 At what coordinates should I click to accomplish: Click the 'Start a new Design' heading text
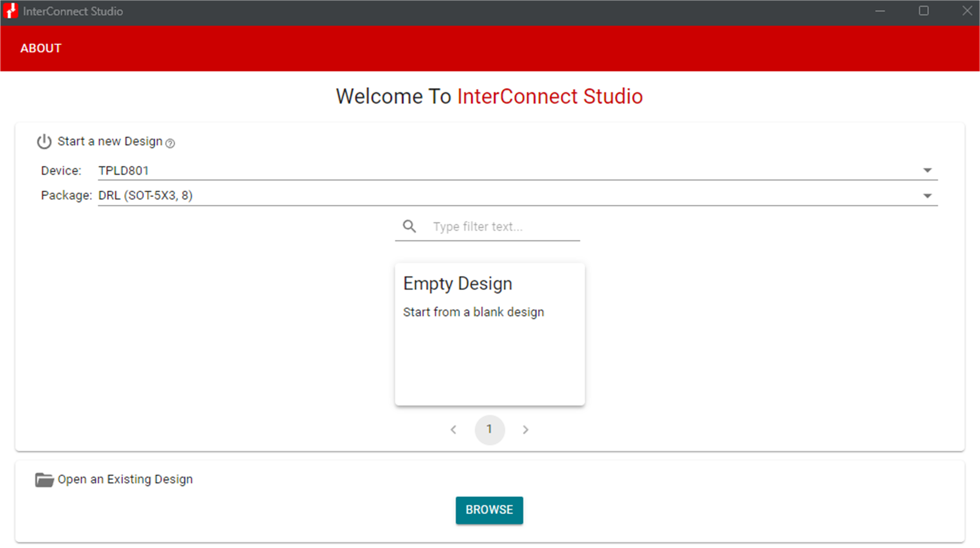point(110,141)
